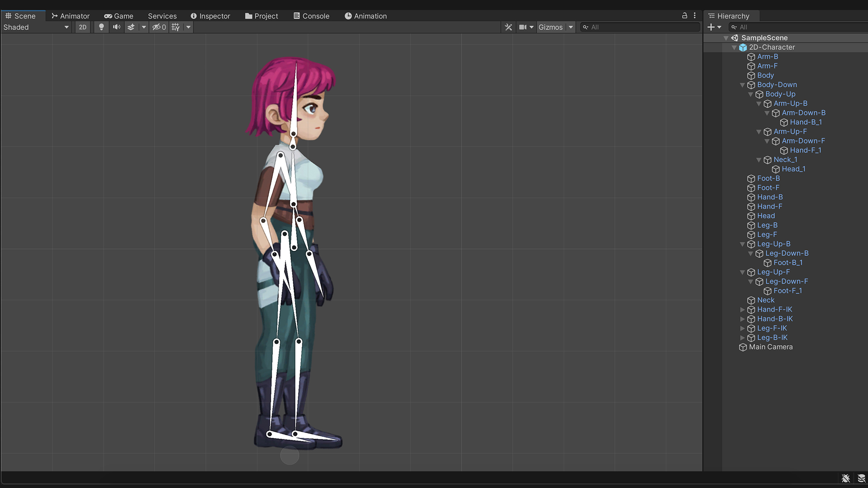Expand the Leg-Up-B node in Hierarchy
This screenshot has width=868, height=488.
pyautogui.click(x=745, y=244)
